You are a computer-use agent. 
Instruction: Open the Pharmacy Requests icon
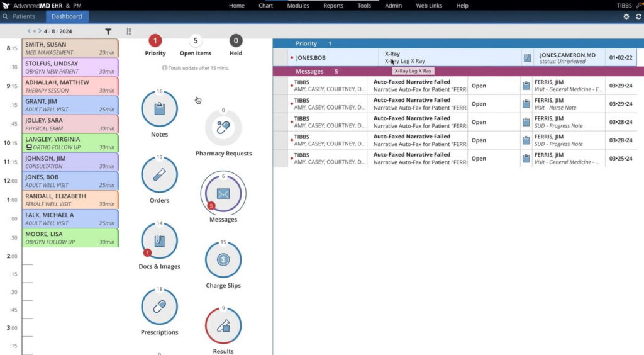(223, 128)
